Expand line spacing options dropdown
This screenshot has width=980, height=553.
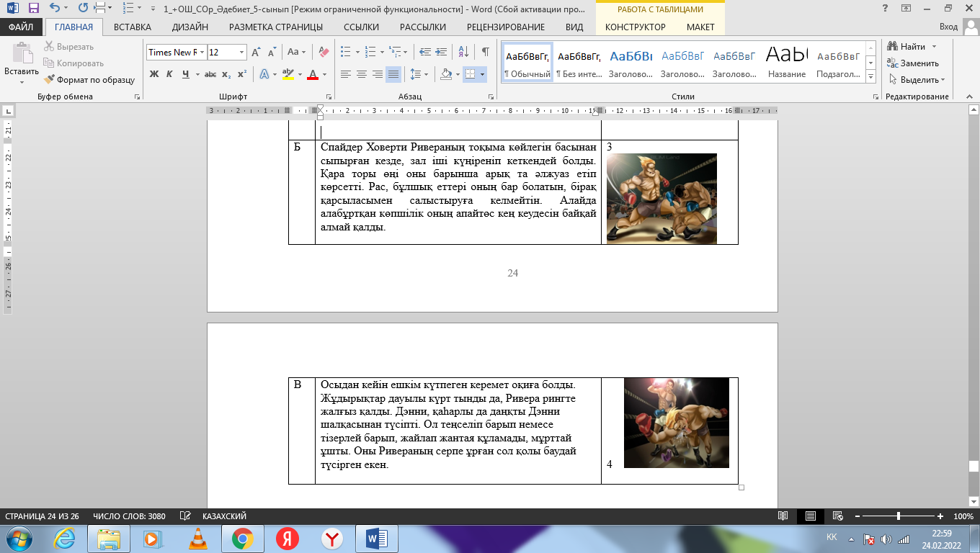click(x=426, y=74)
